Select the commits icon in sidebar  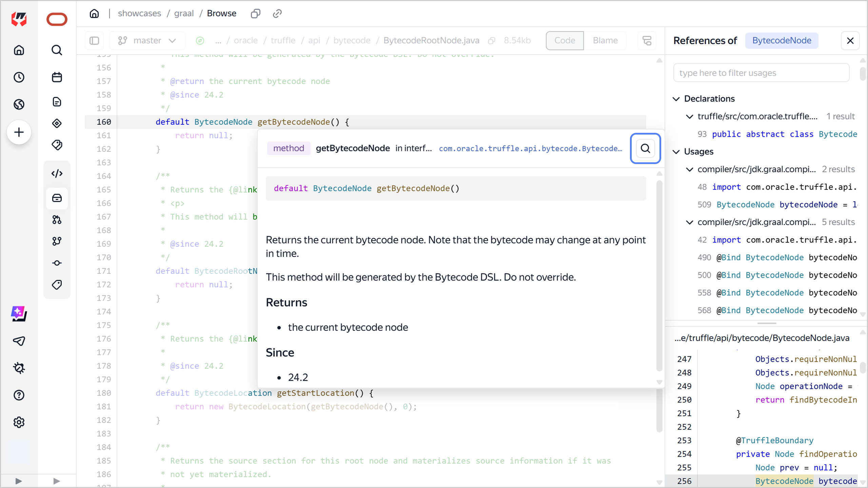(x=57, y=263)
